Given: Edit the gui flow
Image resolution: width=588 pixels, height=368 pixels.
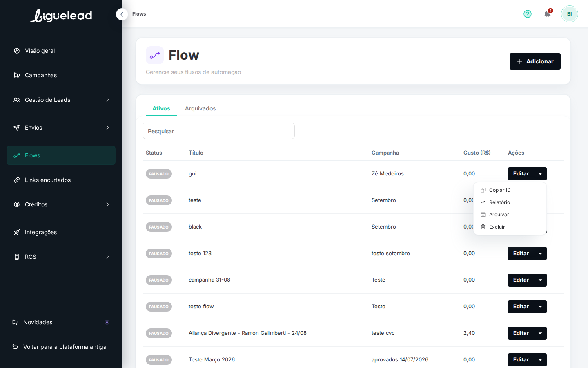Looking at the screenshot, I should click(521, 174).
